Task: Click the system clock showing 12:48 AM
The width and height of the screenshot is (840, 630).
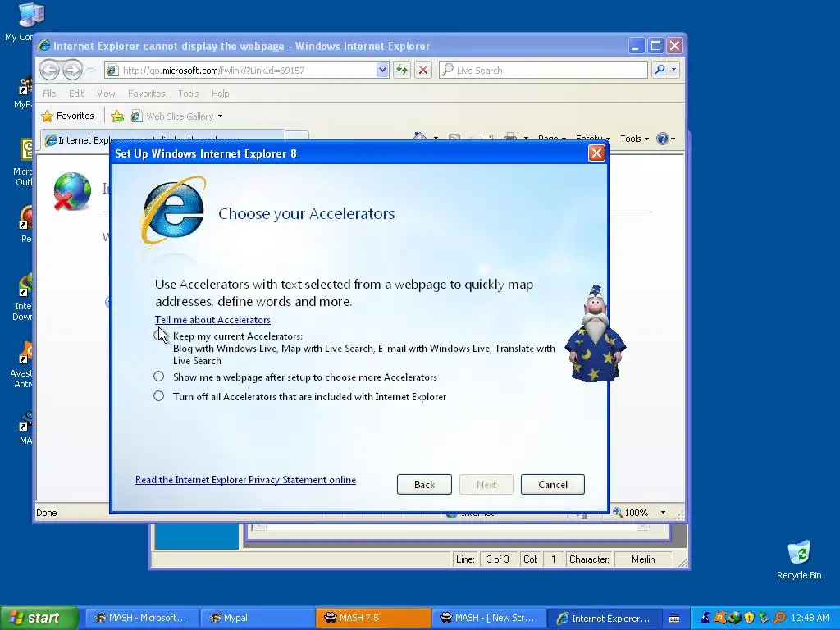Action: (x=810, y=618)
